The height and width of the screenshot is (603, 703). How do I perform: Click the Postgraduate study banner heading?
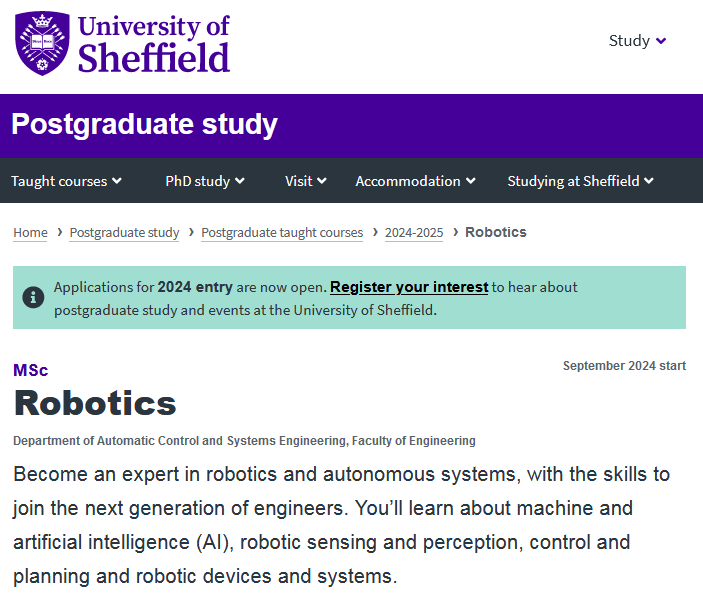coord(144,125)
